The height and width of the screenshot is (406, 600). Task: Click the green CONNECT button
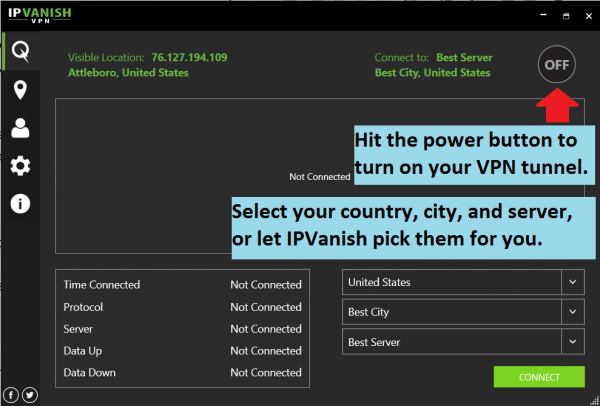click(x=539, y=377)
